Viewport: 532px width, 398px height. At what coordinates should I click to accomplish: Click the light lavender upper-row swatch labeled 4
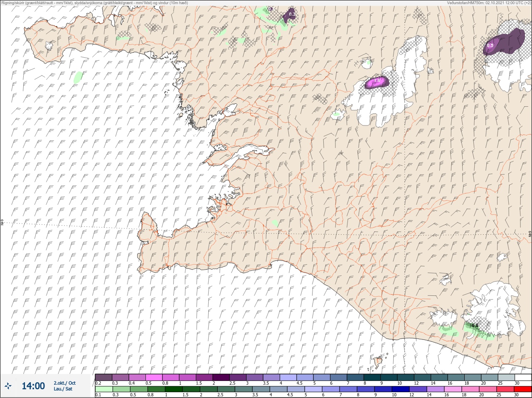(x=288, y=377)
